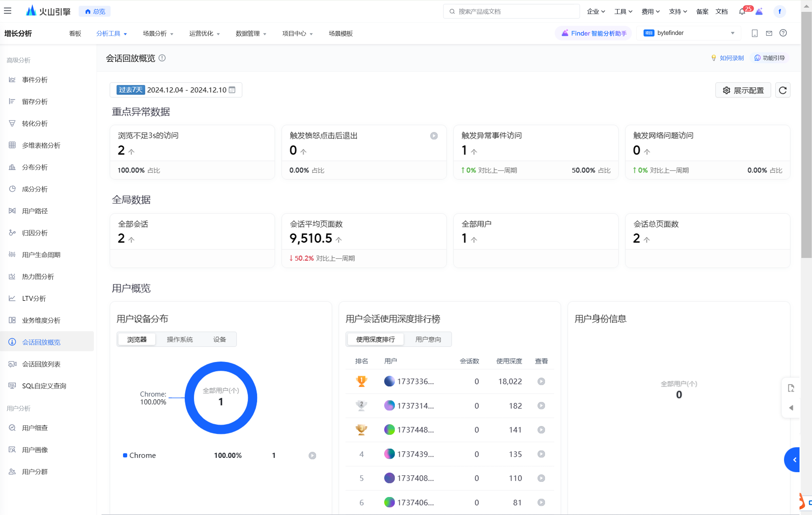Click 展示配置 settings button
This screenshot has width=812, height=515.
click(743, 90)
